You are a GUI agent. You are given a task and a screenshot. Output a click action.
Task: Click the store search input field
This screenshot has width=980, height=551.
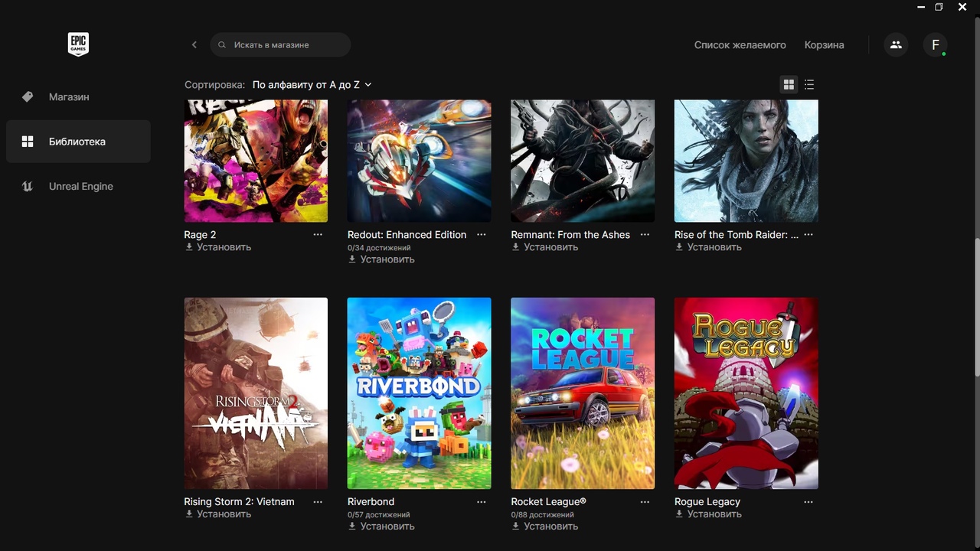(x=280, y=44)
